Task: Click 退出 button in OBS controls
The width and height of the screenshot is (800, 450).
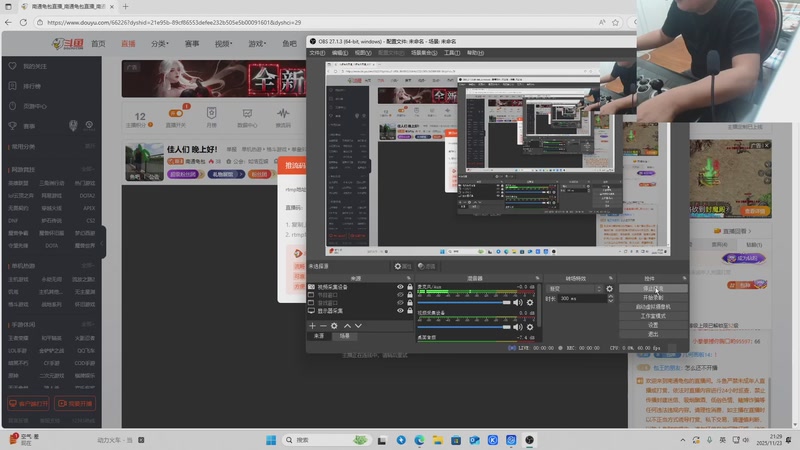Action: [653, 334]
